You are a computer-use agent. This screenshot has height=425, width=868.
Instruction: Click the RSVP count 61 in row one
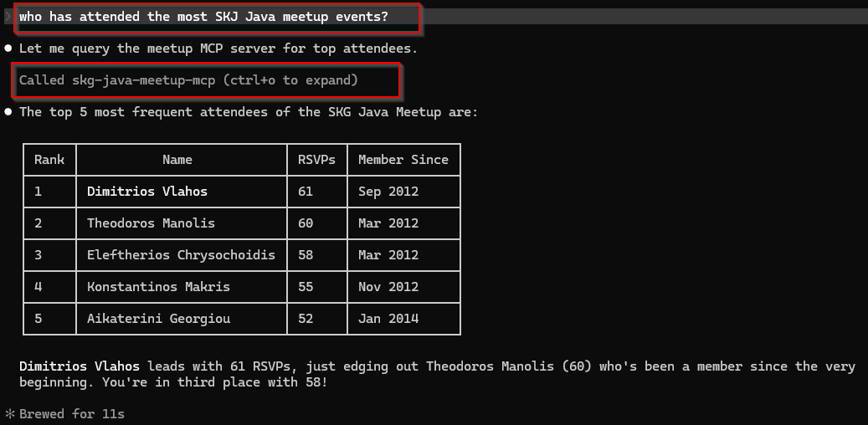pos(306,192)
